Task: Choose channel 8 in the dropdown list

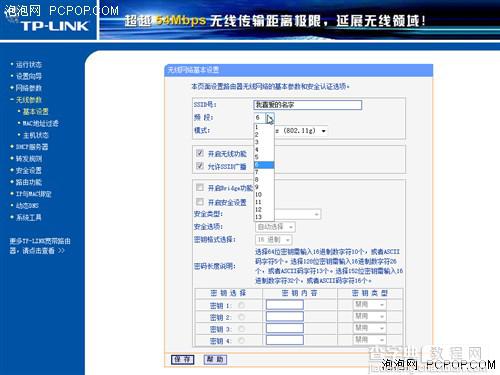Action: tap(264, 180)
